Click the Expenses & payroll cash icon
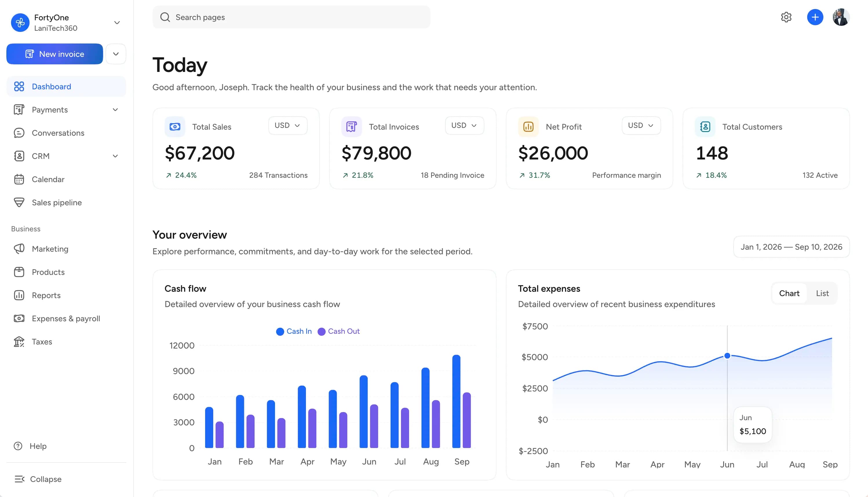 point(19,318)
